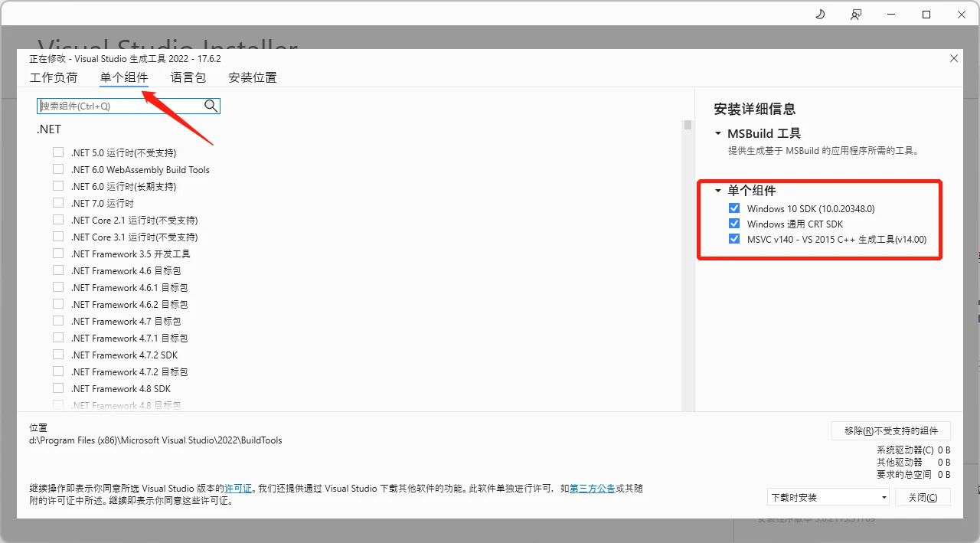Check .NET 7.0 运行时
The width and height of the screenshot is (980, 543).
point(58,203)
